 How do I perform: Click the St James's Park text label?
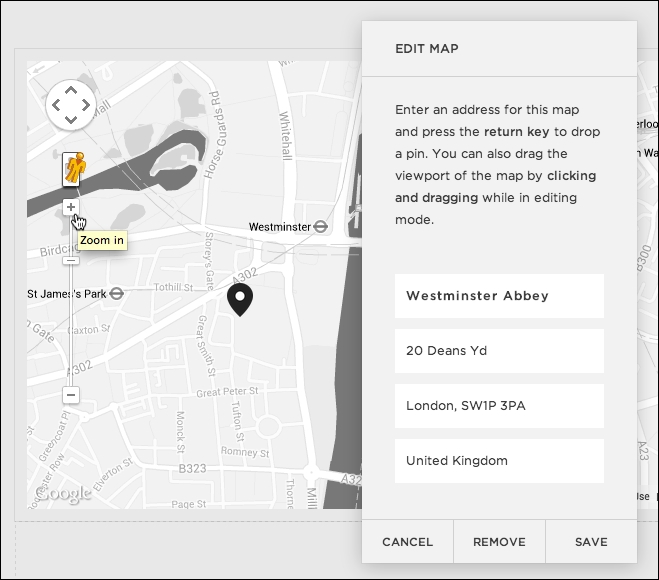tap(67, 294)
